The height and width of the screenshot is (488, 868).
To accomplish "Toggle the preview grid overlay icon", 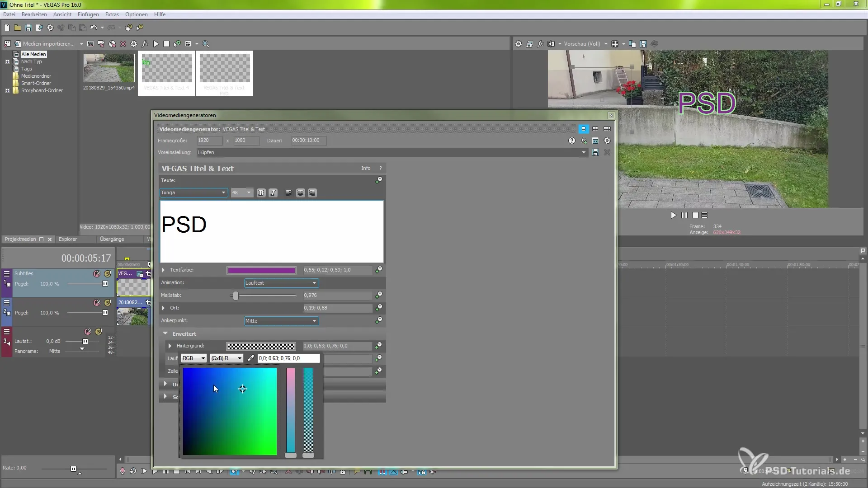I will (615, 44).
